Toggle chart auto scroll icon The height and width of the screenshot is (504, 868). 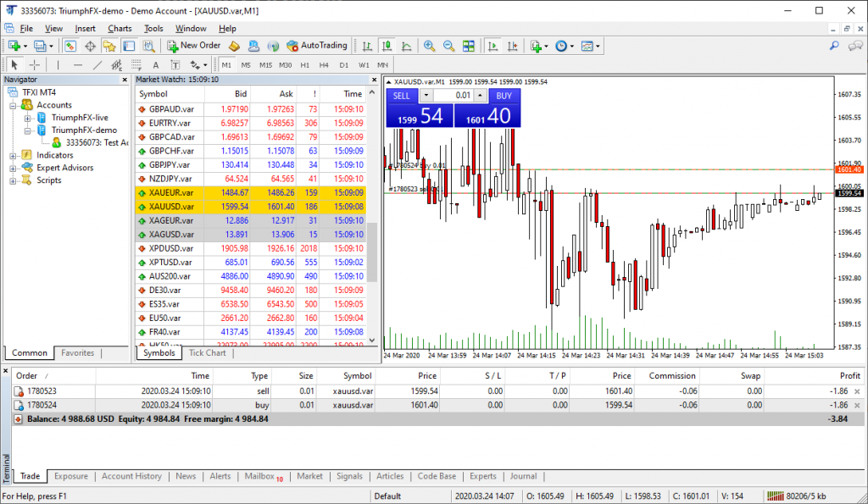click(x=492, y=46)
